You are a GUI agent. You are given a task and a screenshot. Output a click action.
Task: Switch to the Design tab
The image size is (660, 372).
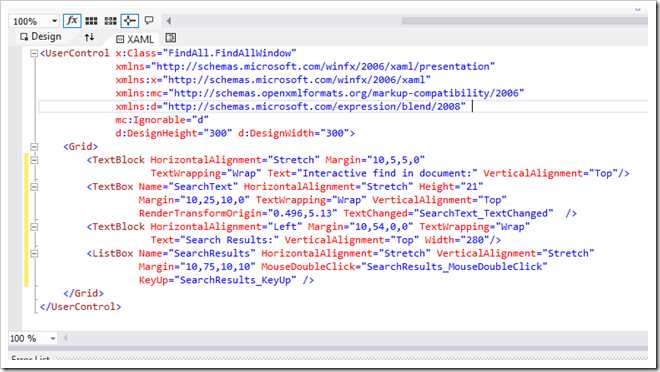[x=40, y=37]
